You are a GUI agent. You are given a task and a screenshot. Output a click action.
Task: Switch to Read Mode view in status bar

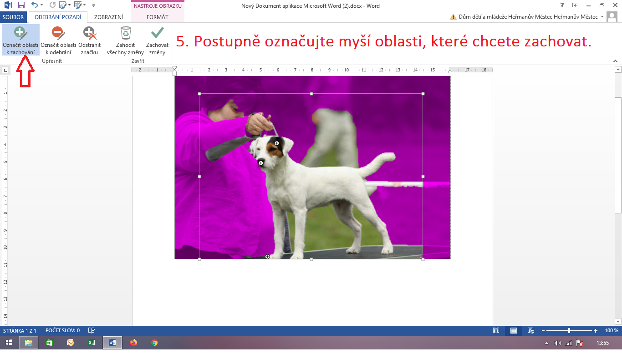496,331
